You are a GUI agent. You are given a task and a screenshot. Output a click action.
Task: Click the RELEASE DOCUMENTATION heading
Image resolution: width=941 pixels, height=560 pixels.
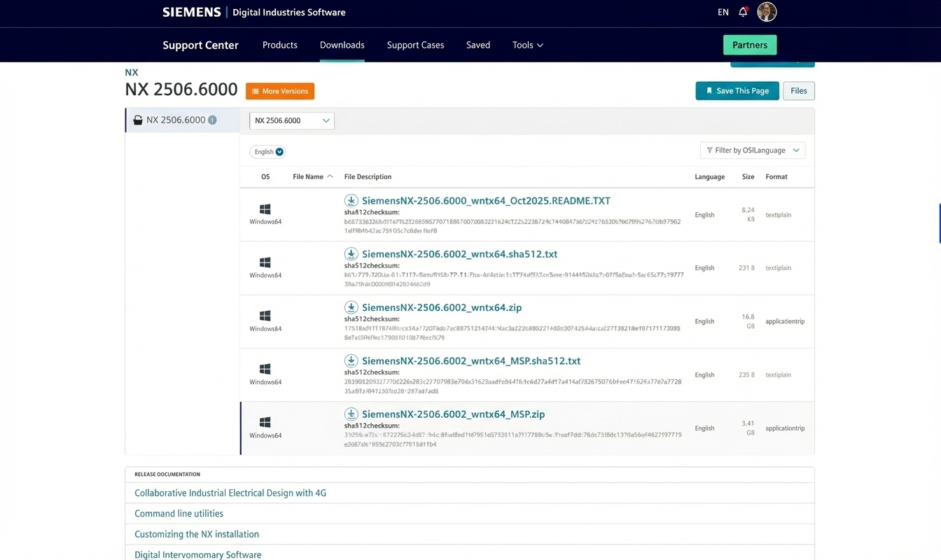click(x=167, y=475)
